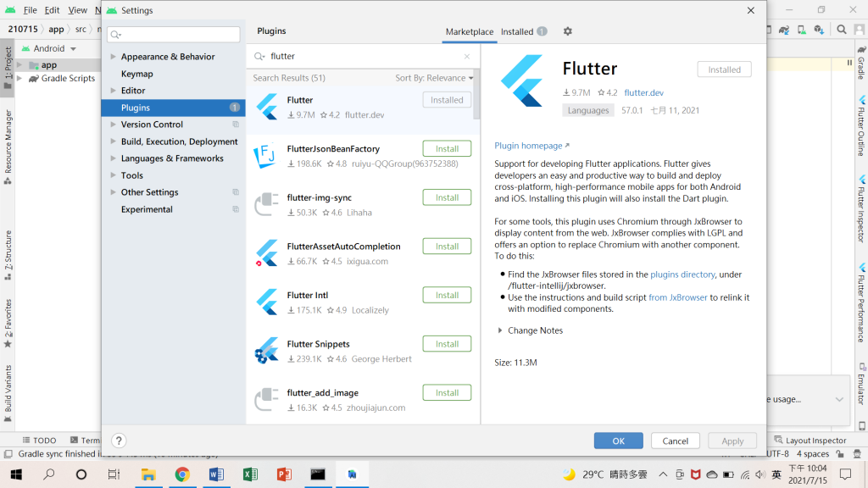Install the FlutterJsonBeanFactory plugin
This screenshot has height=488, width=868.
447,149
